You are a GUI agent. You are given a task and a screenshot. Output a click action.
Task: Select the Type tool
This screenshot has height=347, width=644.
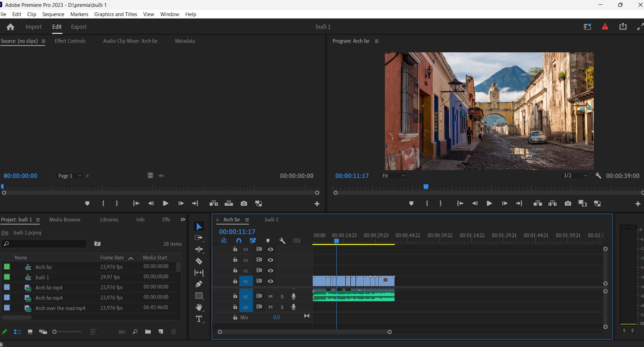pyautogui.click(x=199, y=319)
